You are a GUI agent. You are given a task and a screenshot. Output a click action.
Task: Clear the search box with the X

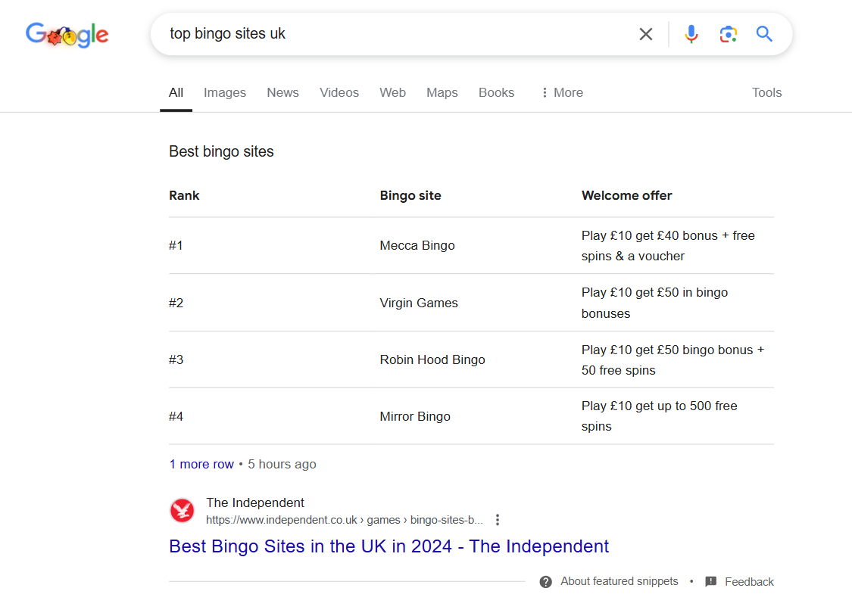(x=645, y=34)
